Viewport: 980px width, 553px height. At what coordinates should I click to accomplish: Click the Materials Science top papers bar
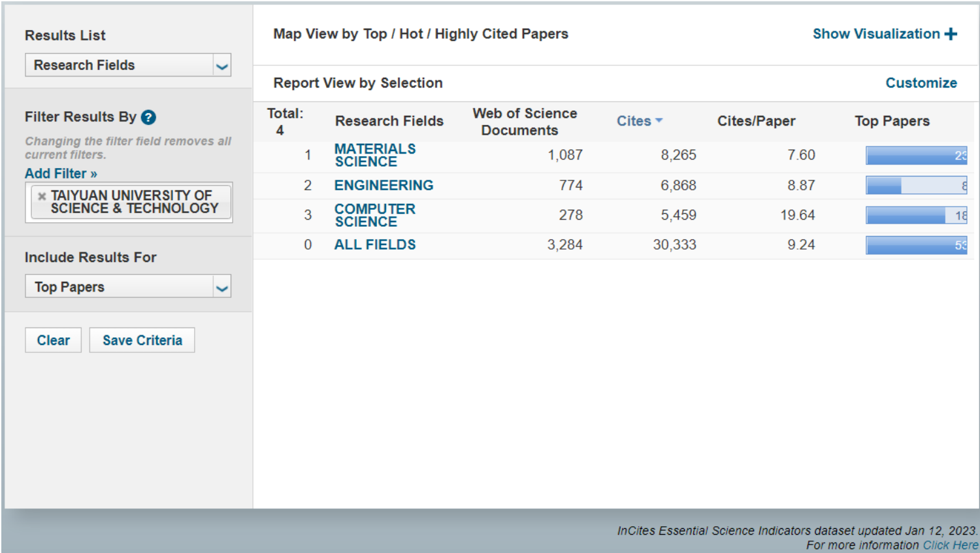pos(916,156)
